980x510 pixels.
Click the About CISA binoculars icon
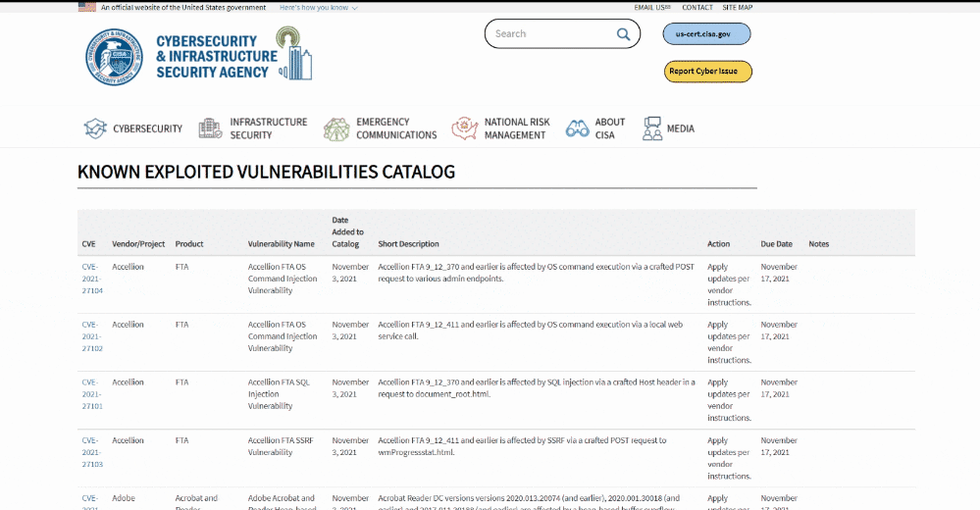tap(577, 128)
